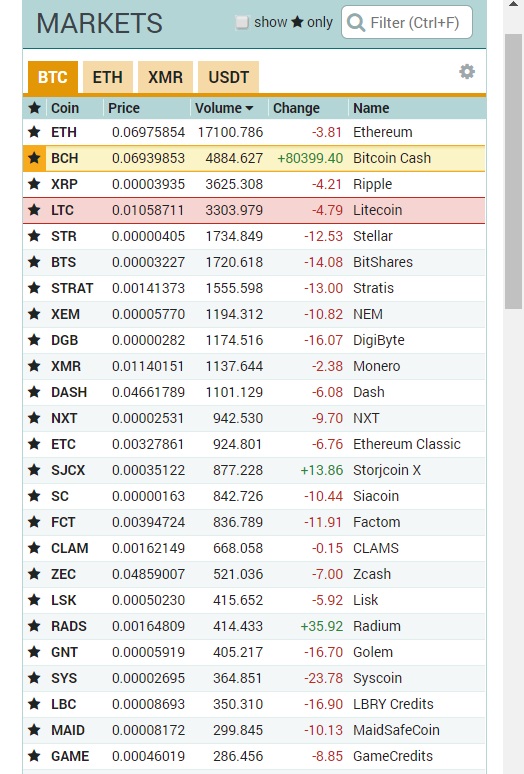This screenshot has width=524, height=774.
Task: Click the Ethereum Classic name cell
Action: (x=407, y=444)
